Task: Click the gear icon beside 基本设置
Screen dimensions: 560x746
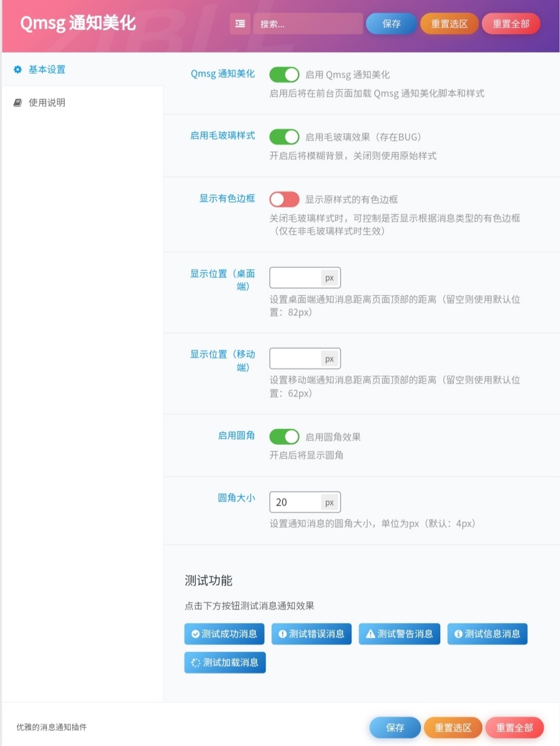Action: tap(18, 69)
